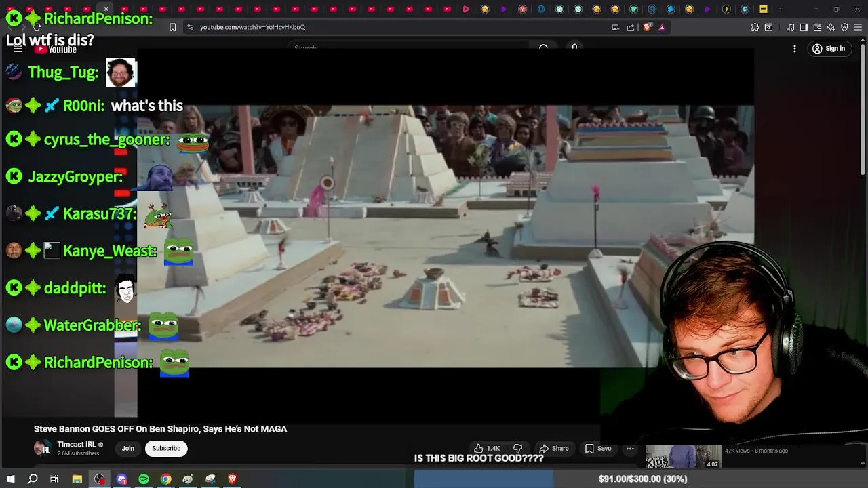The image size is (868, 488).
Task: Click '47K views · 8 months ago' text
Action: pyautogui.click(x=756, y=451)
